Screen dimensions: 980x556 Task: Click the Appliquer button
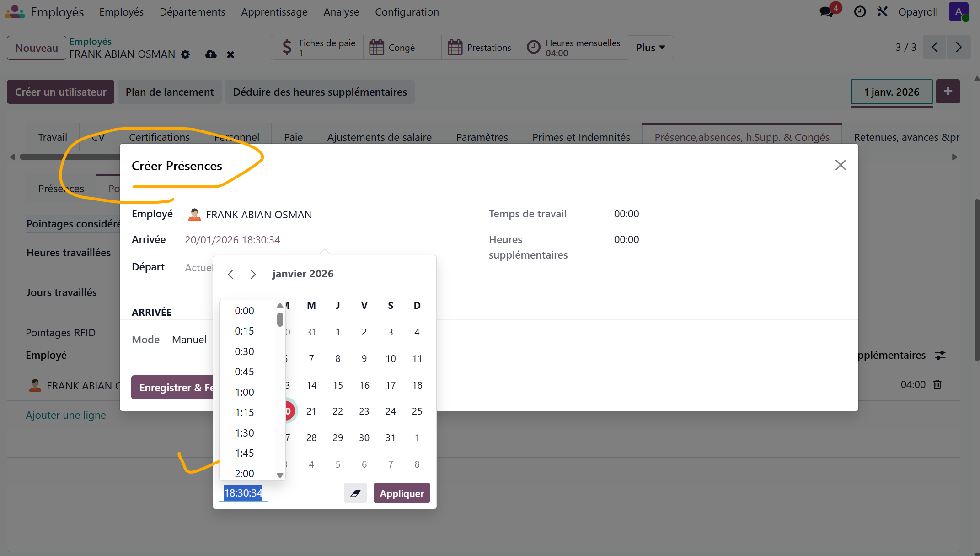tap(402, 493)
